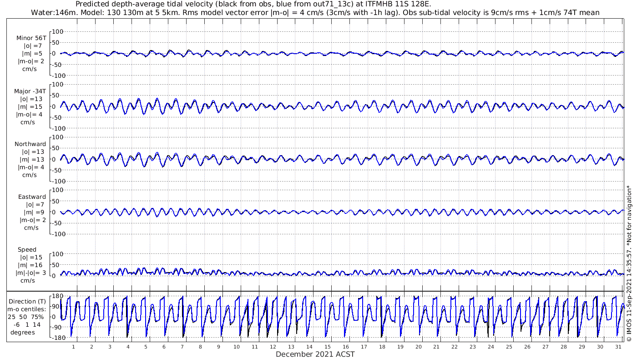
Task: Click '|m| =13' under Northward
Action: click(x=31, y=159)
